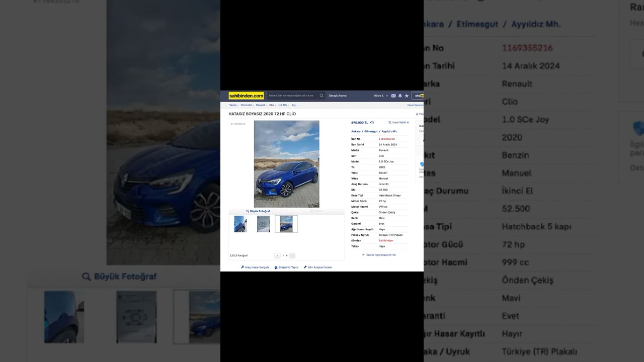
Task: Open the messages envelope icon
Action: pyautogui.click(x=393, y=96)
